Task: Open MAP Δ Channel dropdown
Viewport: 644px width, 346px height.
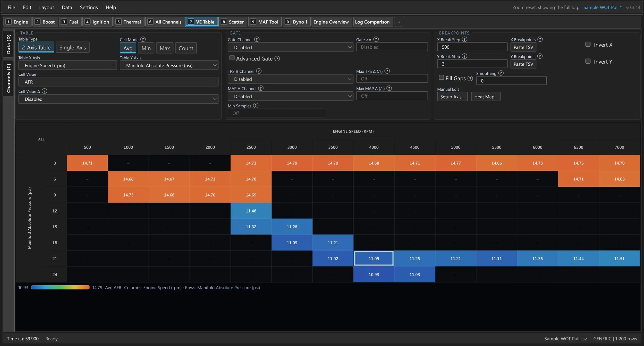Action: (290, 96)
